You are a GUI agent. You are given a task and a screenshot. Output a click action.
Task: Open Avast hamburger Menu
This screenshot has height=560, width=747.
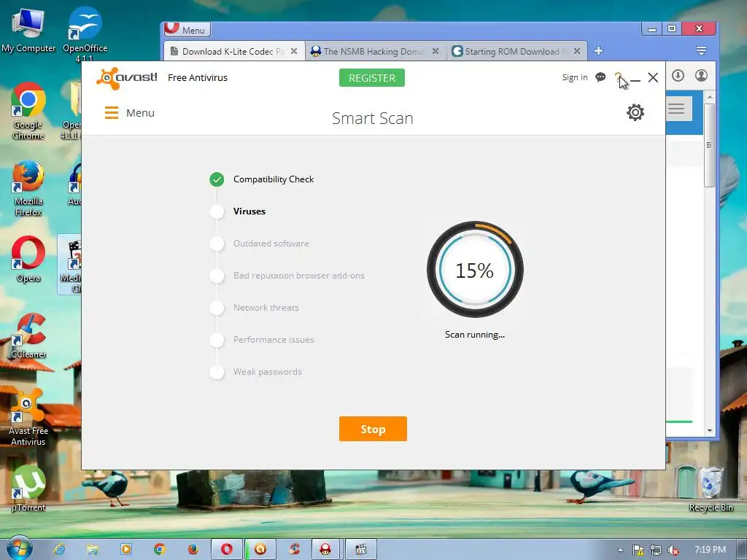pyautogui.click(x=130, y=113)
